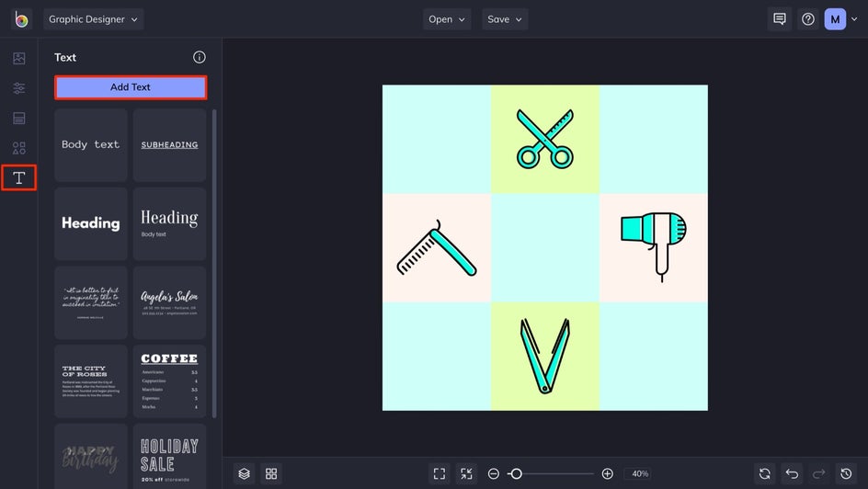Choose the Angela's Salon text preset
The width and height of the screenshot is (868, 489).
[169, 302]
